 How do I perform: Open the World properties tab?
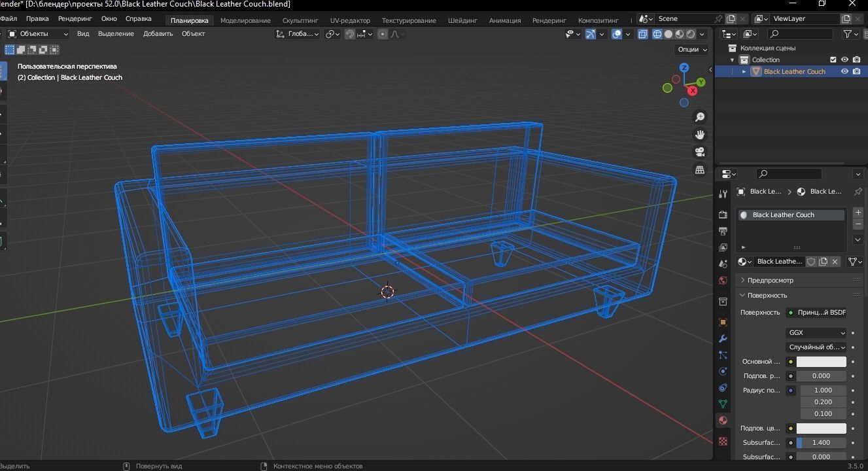[723, 280]
